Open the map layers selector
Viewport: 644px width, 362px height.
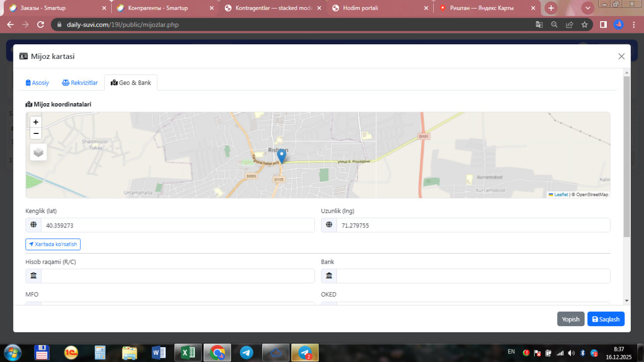(x=38, y=152)
